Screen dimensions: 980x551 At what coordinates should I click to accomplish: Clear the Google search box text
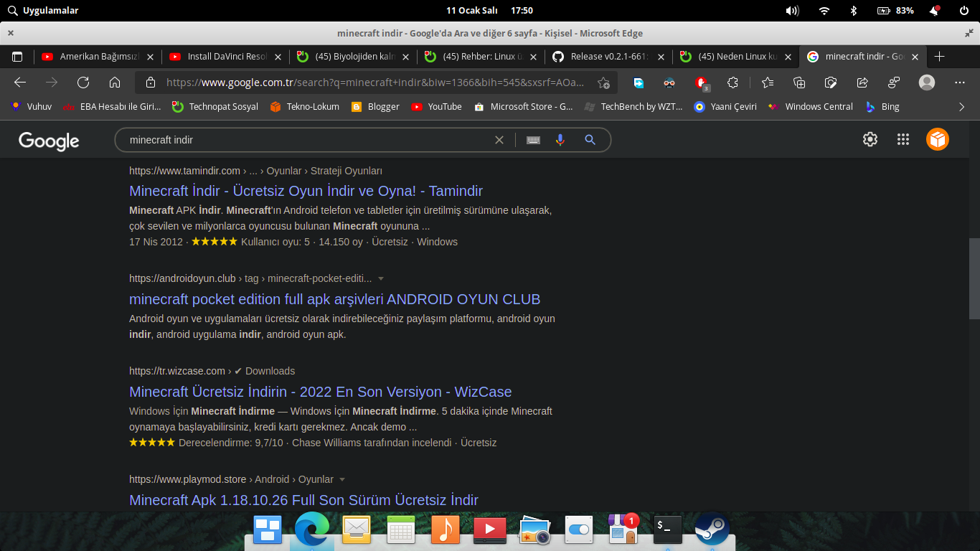click(499, 140)
